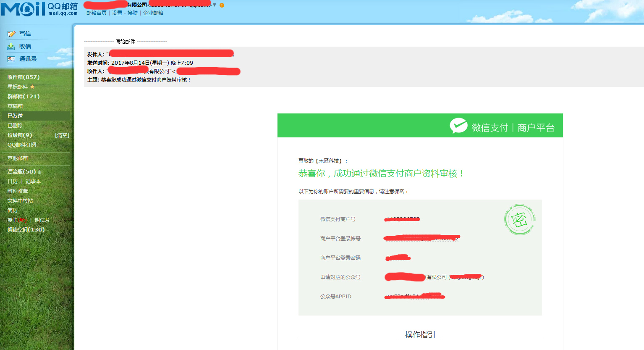
Task: Click the '操作指引' section heading
Action: coord(420,335)
